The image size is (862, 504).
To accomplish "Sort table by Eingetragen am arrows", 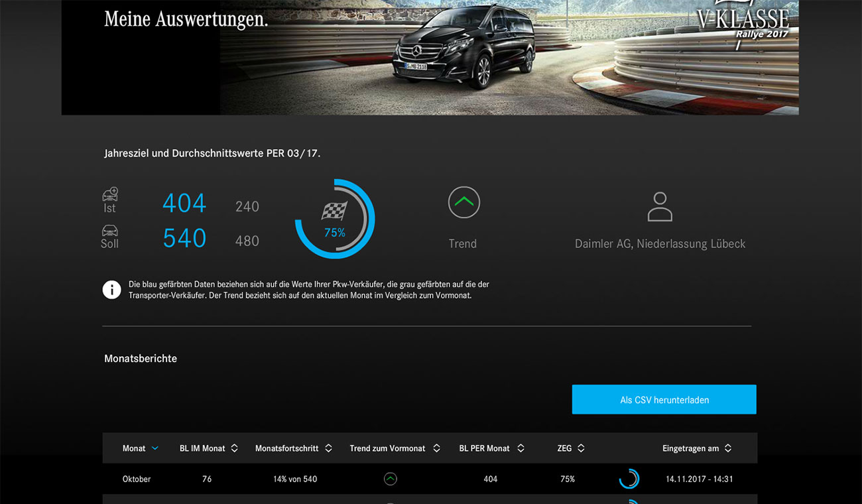I will 728,448.
